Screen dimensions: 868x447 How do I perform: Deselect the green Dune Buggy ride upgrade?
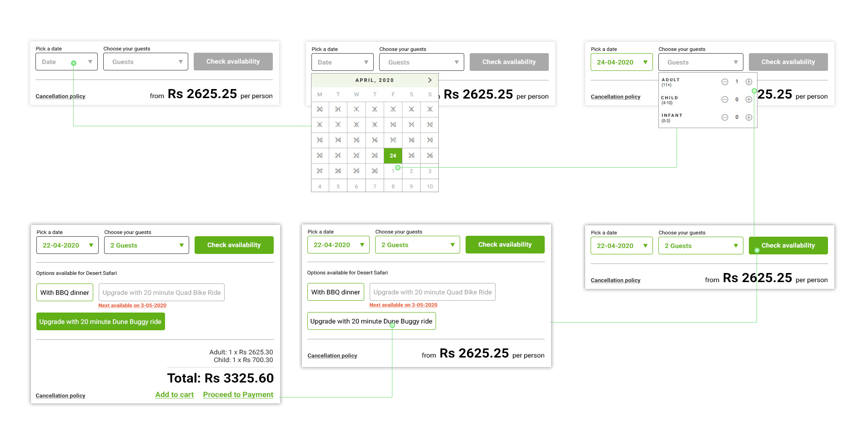point(100,322)
